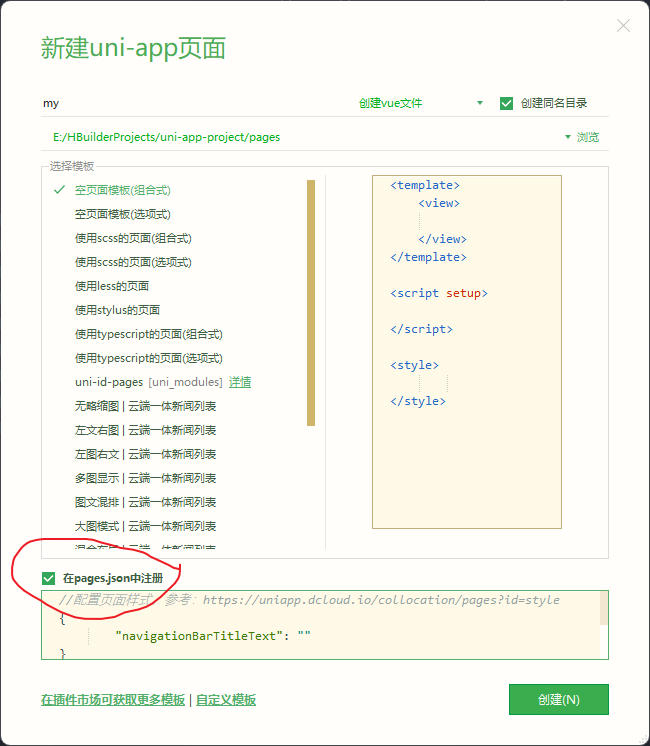Select template 使用less的页面
The image size is (650, 746).
pos(112,286)
